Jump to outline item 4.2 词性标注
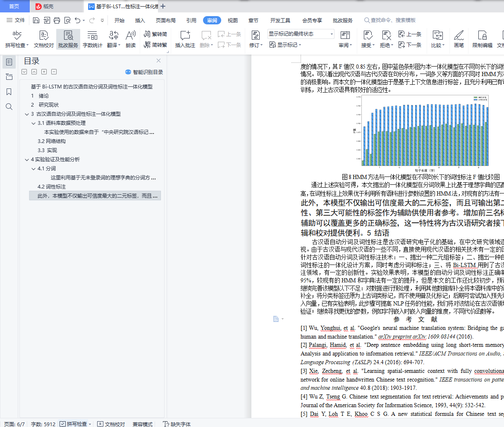The height and width of the screenshot is (427, 504). 51,187
